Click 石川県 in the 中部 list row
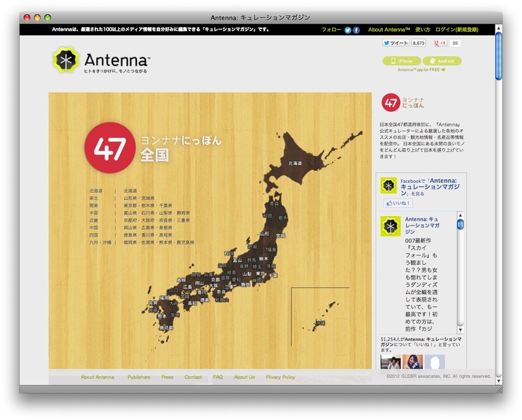The height and width of the screenshot is (420, 522). tap(148, 213)
